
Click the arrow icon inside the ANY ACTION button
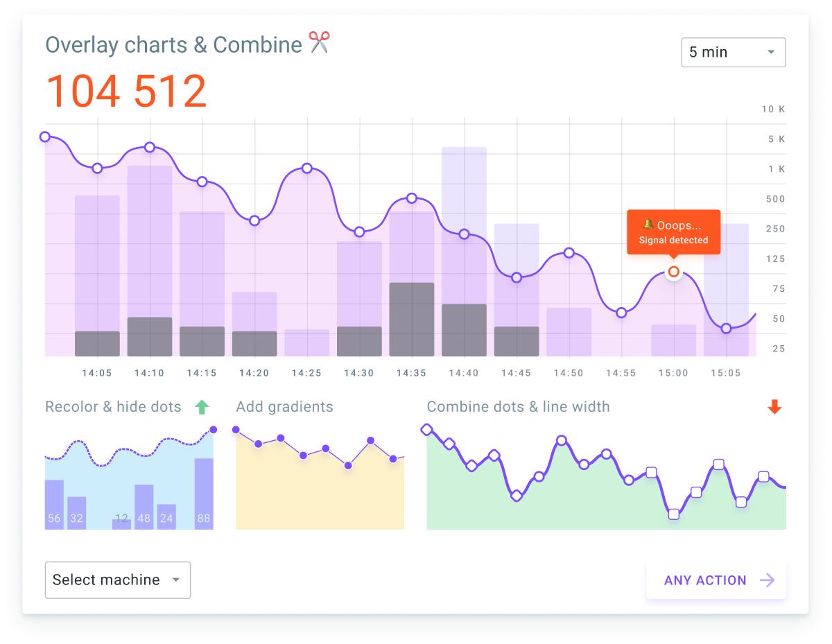[768, 580]
